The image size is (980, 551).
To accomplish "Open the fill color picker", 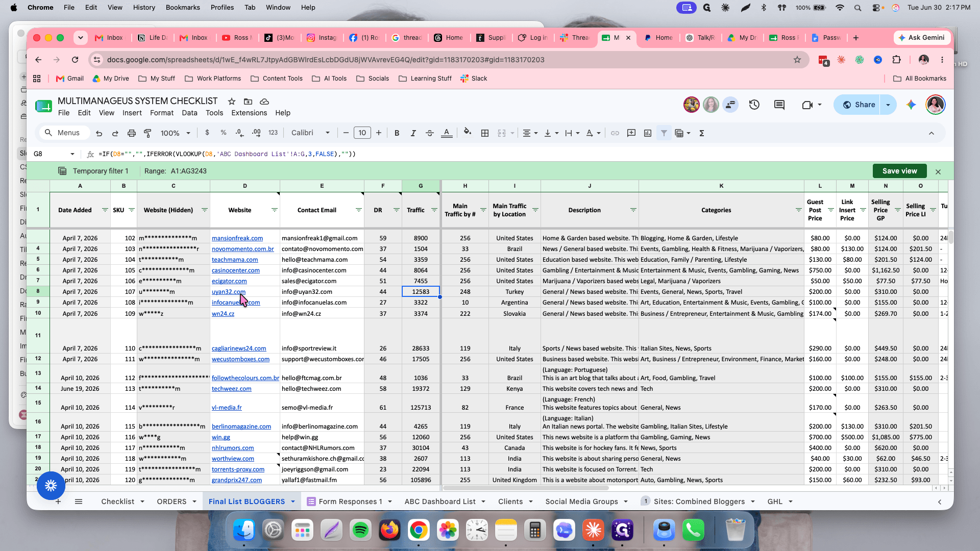I will [467, 133].
